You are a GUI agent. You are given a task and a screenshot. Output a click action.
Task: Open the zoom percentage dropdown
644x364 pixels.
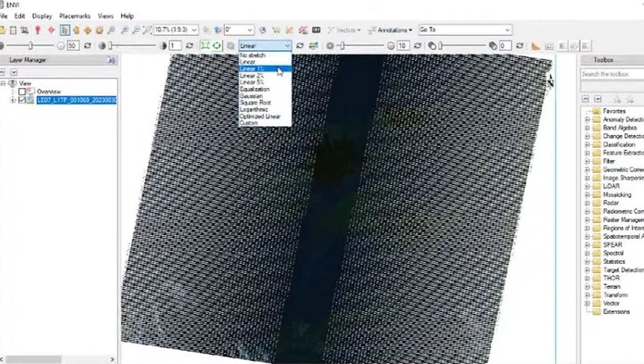click(194, 30)
